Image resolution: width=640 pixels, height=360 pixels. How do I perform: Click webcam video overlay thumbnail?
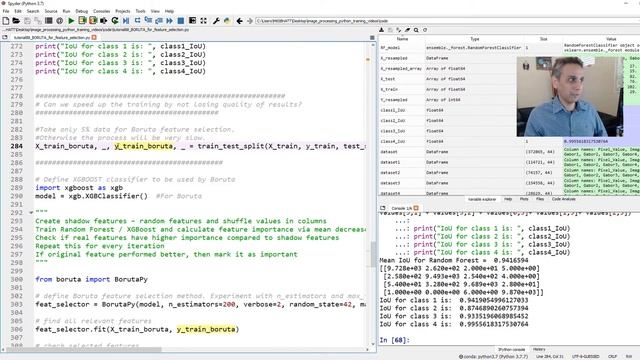point(570,96)
